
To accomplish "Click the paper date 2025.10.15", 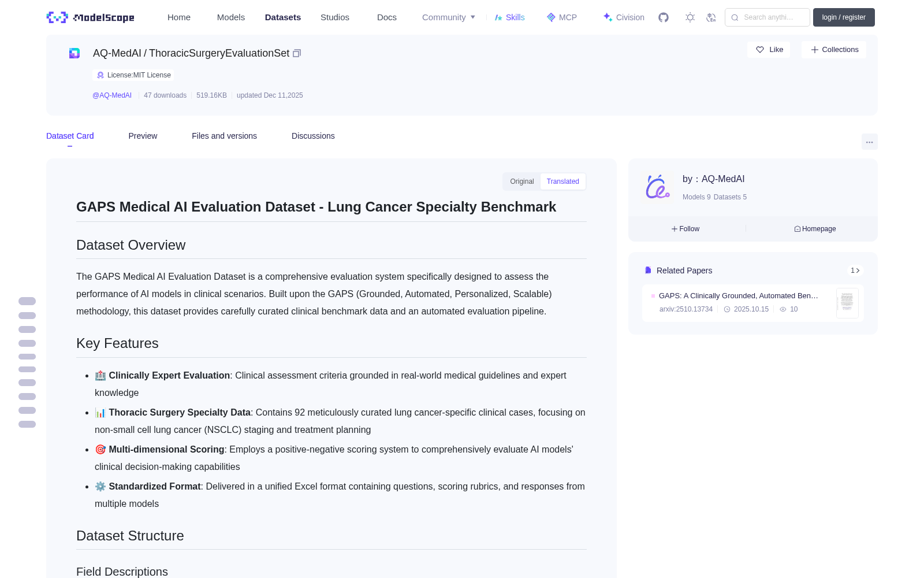I will point(751,309).
